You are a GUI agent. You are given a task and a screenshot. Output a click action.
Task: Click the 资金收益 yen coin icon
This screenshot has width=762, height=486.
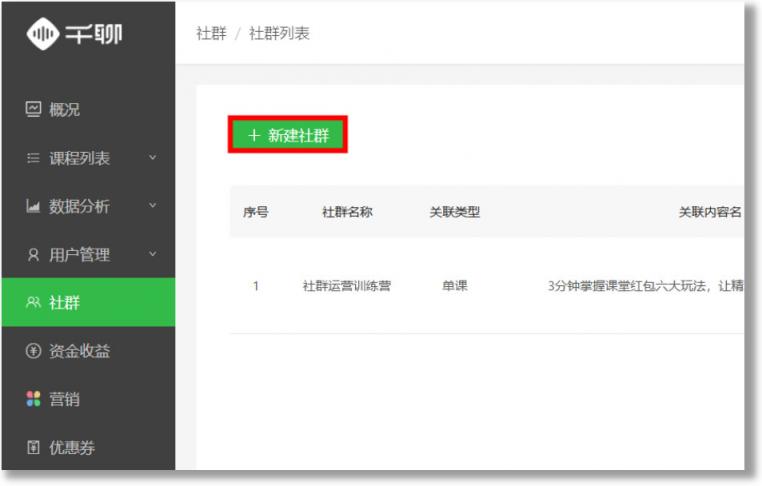click(x=33, y=351)
